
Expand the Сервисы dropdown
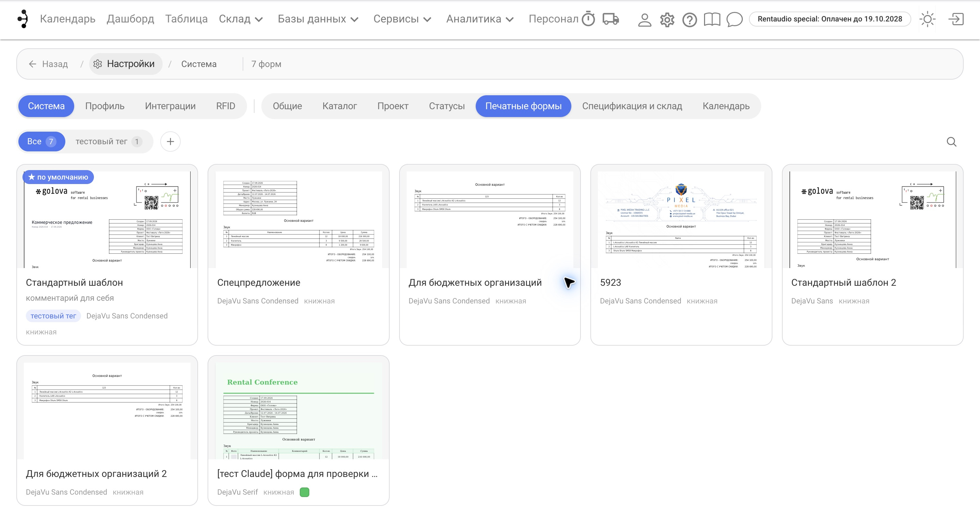click(402, 19)
